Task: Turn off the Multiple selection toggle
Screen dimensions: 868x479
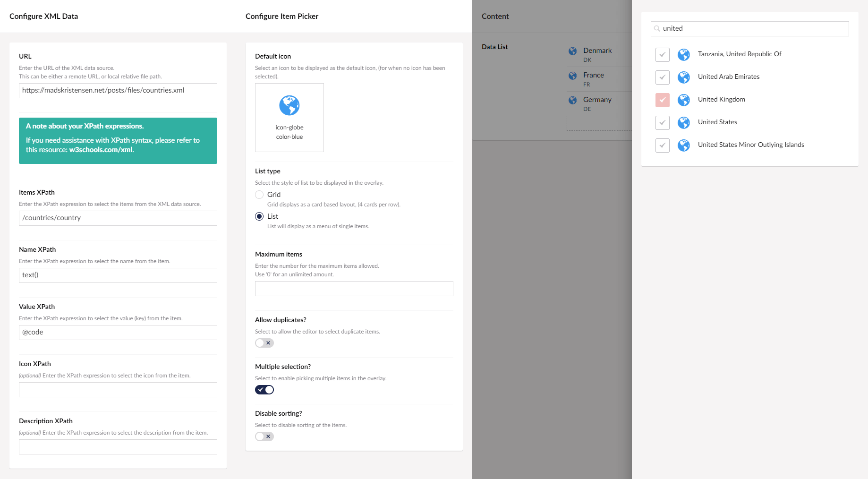Action: pos(264,390)
